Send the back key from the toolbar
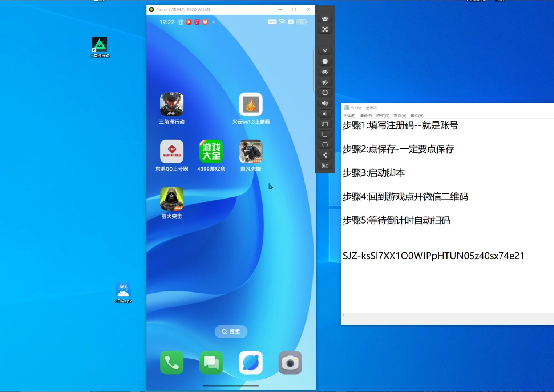Screen dimensions: 554x392 [x=325, y=155]
